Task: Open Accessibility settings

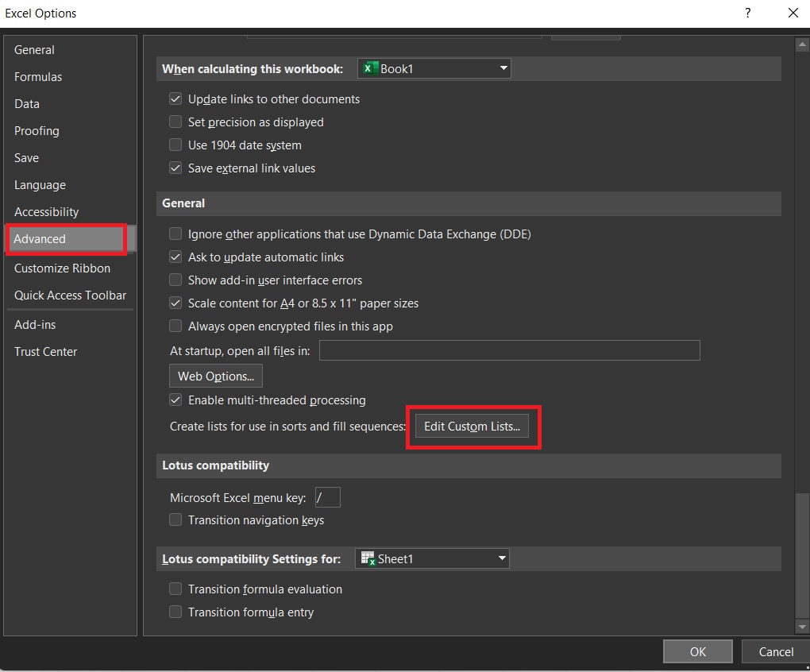Action: [x=47, y=212]
